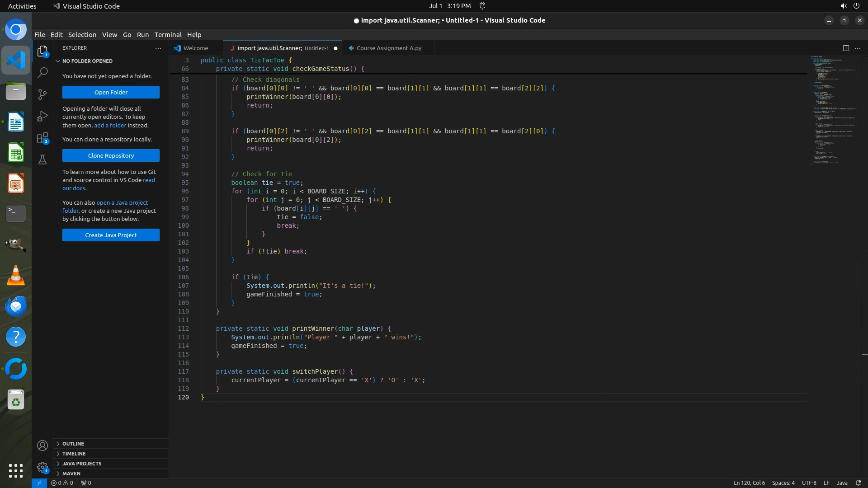
Task: Open errors and warnings problems indicator
Action: pos(62,483)
